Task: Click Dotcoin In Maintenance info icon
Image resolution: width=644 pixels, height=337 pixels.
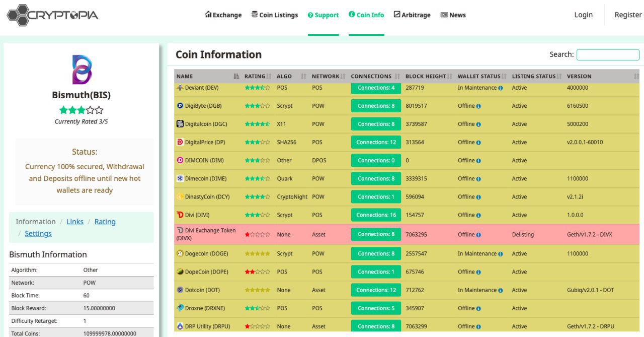Action: (x=501, y=290)
